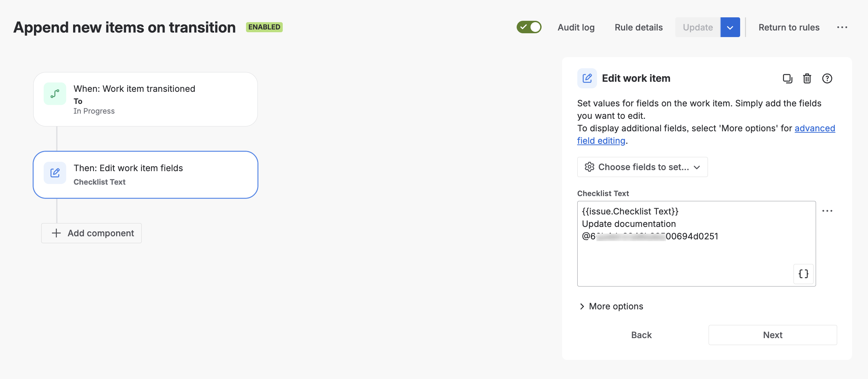Click the Edit work item pencil icon
The height and width of the screenshot is (379, 868).
pyautogui.click(x=587, y=78)
